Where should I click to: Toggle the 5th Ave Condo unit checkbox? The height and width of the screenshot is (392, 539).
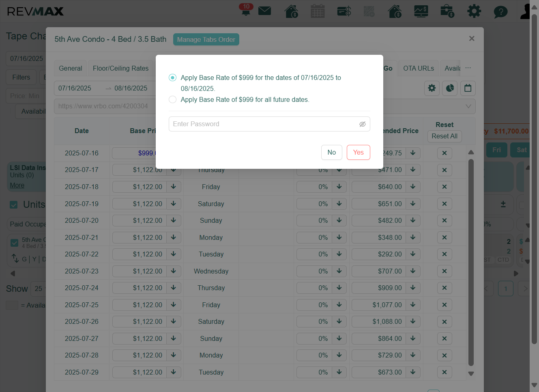15,243
